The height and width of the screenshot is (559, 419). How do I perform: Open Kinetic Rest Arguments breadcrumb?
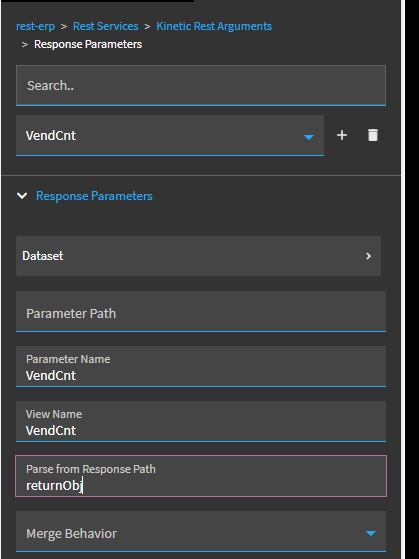(x=214, y=26)
